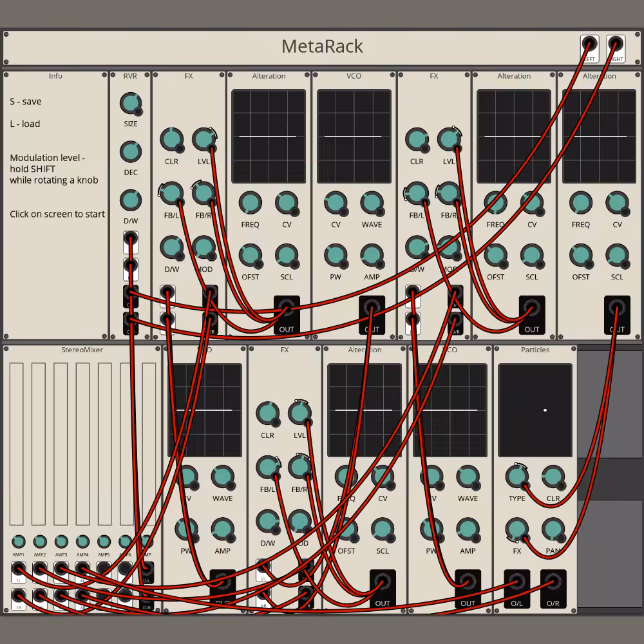The height and width of the screenshot is (644, 644).
Task: Click the LEFT output jack on MetaRack header
Action: tap(589, 44)
